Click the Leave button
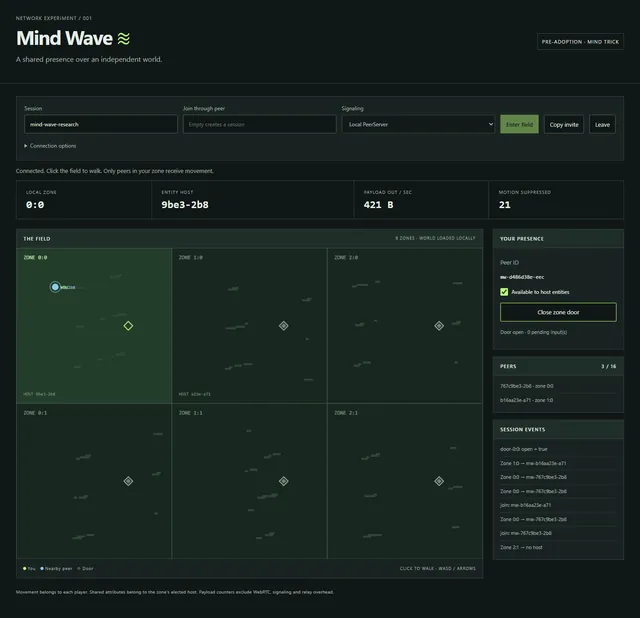Image resolution: width=640 pixels, height=618 pixels. [x=602, y=124]
